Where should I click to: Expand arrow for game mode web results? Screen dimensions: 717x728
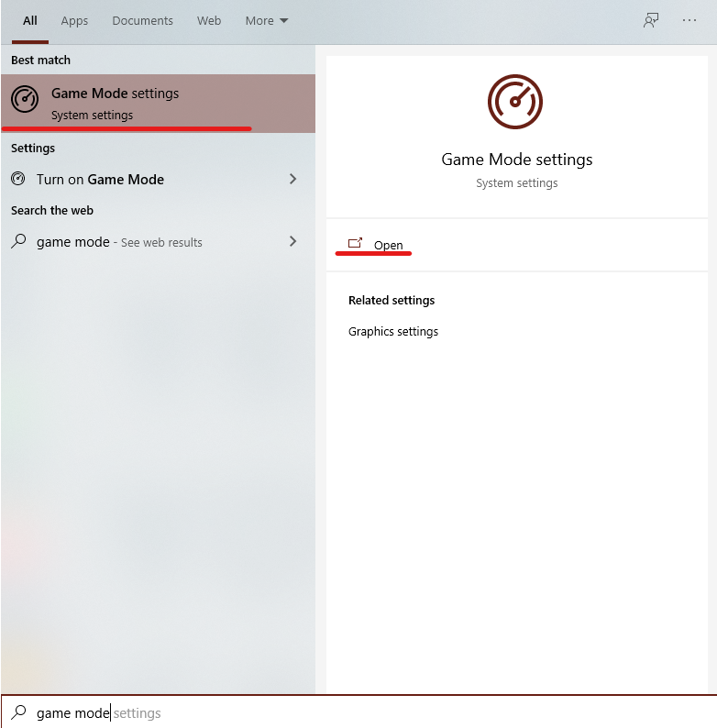tap(292, 241)
